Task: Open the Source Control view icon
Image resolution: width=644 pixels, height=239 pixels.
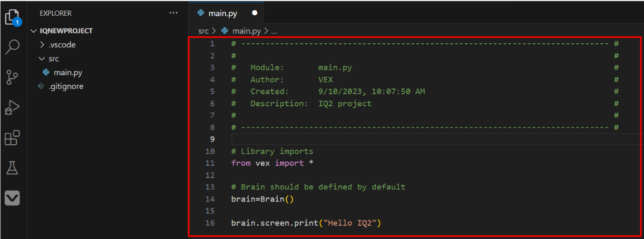Action: pos(13,77)
